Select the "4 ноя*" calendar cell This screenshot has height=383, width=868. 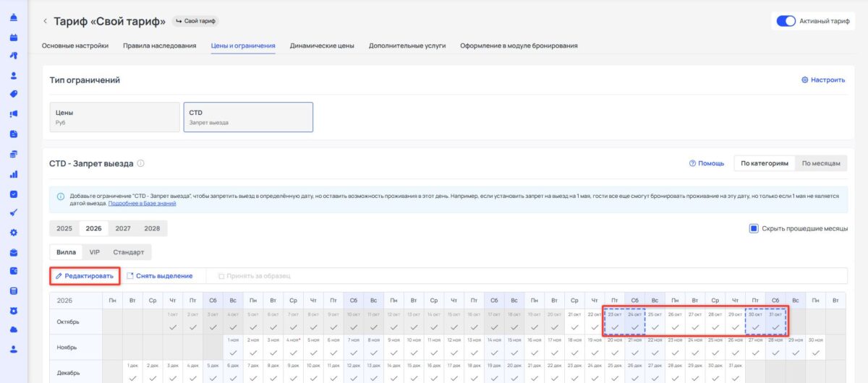[293, 346]
